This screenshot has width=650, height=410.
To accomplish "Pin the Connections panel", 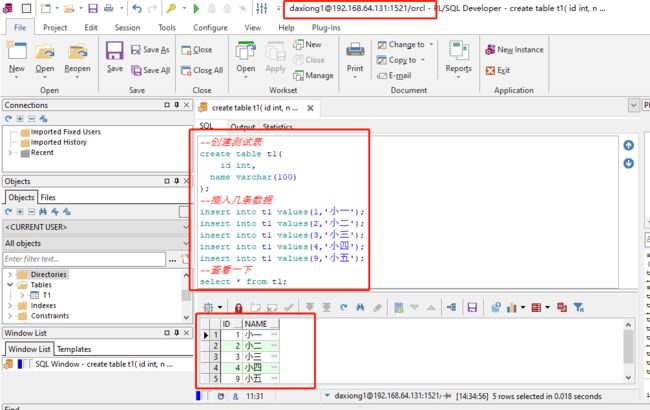I will pos(177,105).
